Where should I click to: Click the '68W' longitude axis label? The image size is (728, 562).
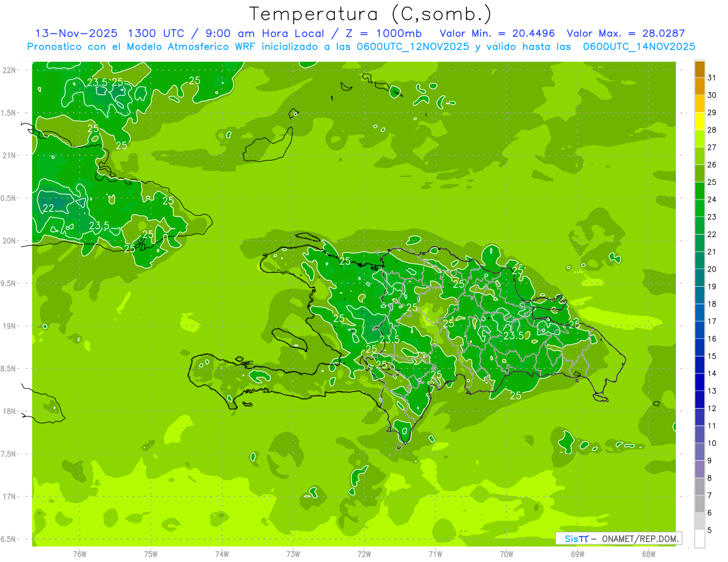pos(649,554)
